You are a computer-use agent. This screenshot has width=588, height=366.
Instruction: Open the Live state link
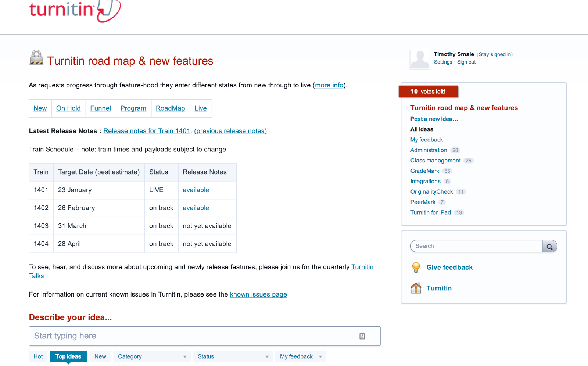[201, 108]
